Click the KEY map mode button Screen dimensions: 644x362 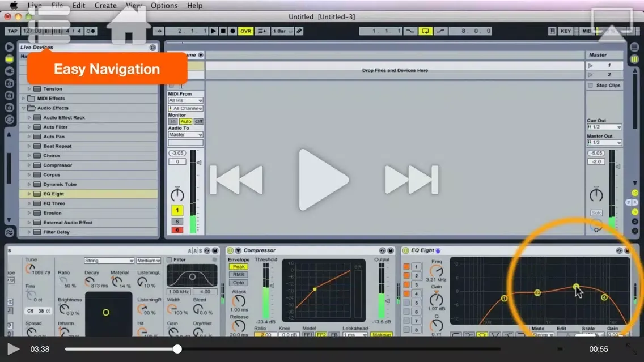(x=566, y=31)
